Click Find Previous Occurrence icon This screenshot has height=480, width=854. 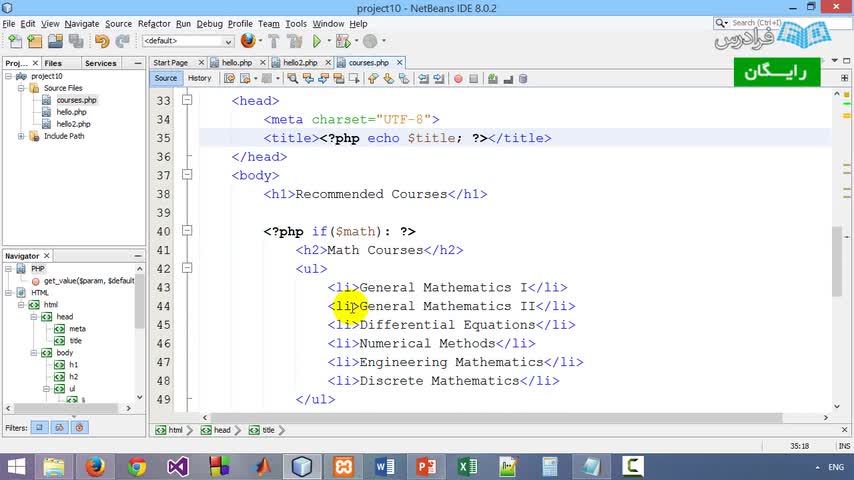click(x=308, y=78)
